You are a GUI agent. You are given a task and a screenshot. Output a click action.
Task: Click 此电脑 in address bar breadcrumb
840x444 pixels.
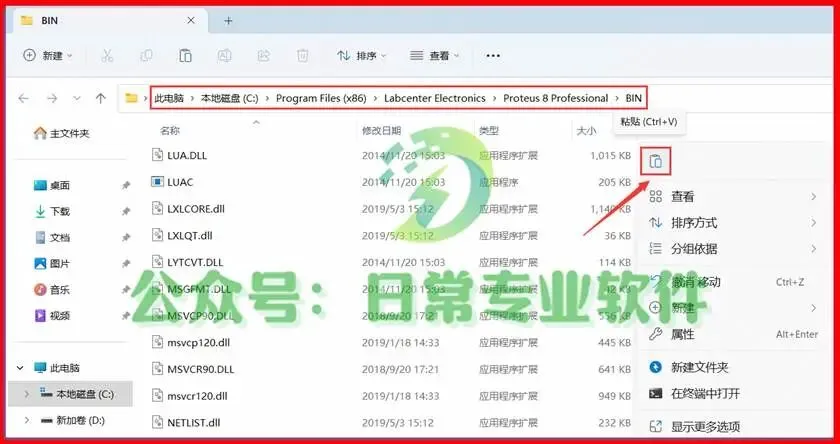169,99
